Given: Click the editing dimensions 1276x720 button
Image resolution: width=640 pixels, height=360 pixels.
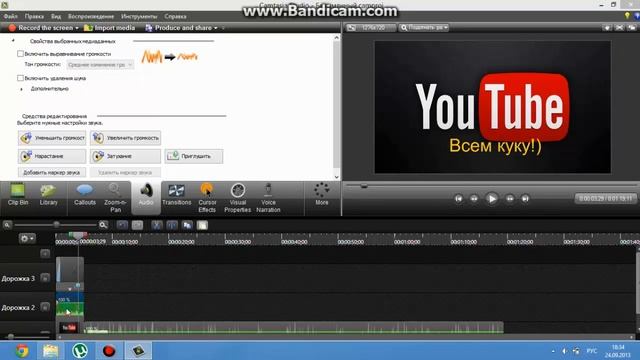Looking at the screenshot, I should [x=371, y=28].
